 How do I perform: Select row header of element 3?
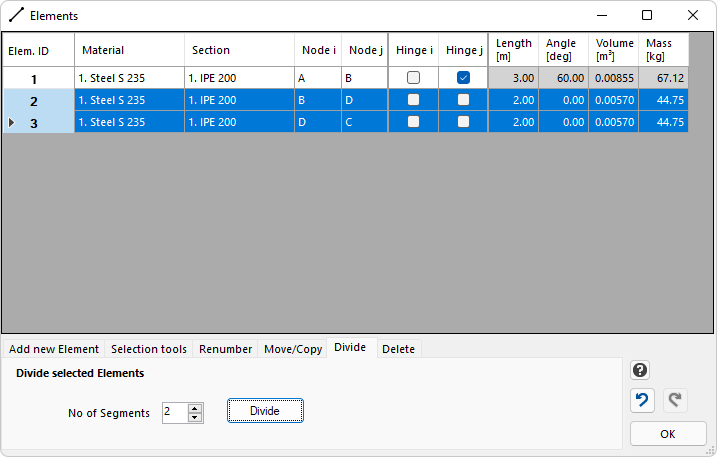[38, 122]
